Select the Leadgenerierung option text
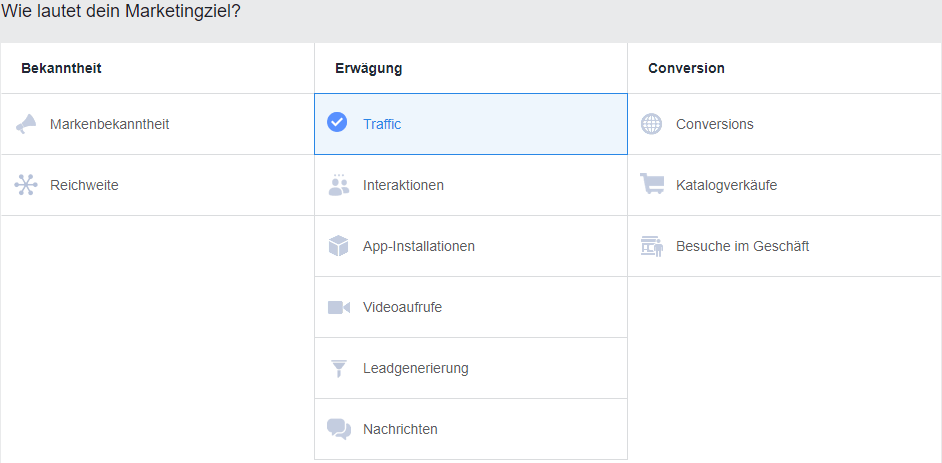 click(415, 368)
